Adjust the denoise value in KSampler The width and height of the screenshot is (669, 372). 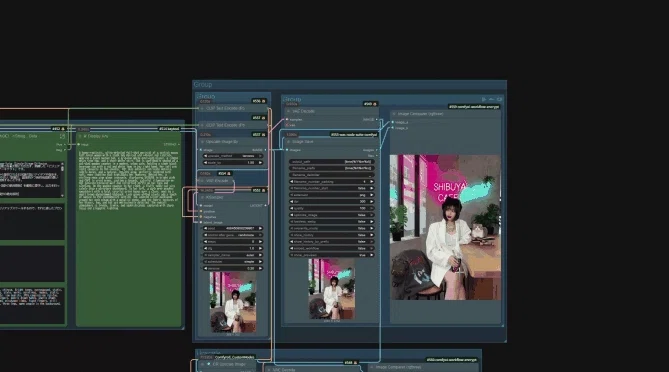click(233, 268)
